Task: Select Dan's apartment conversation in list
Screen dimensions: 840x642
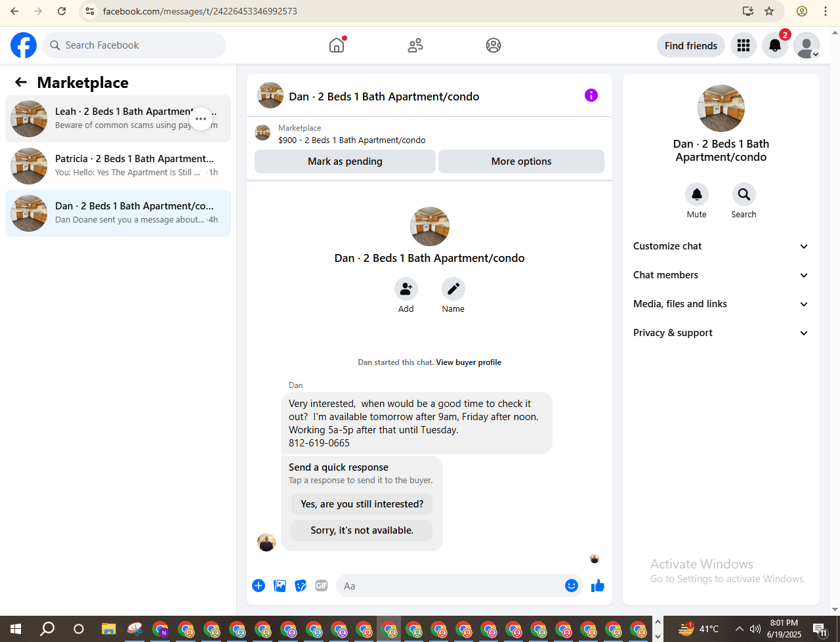Action: tap(118, 213)
